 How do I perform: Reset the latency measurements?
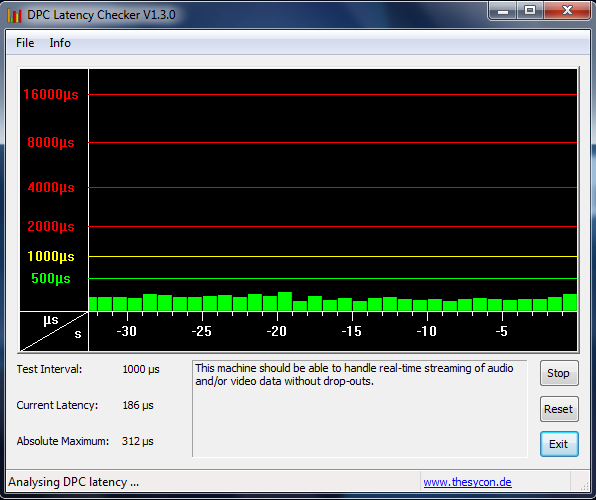point(559,409)
